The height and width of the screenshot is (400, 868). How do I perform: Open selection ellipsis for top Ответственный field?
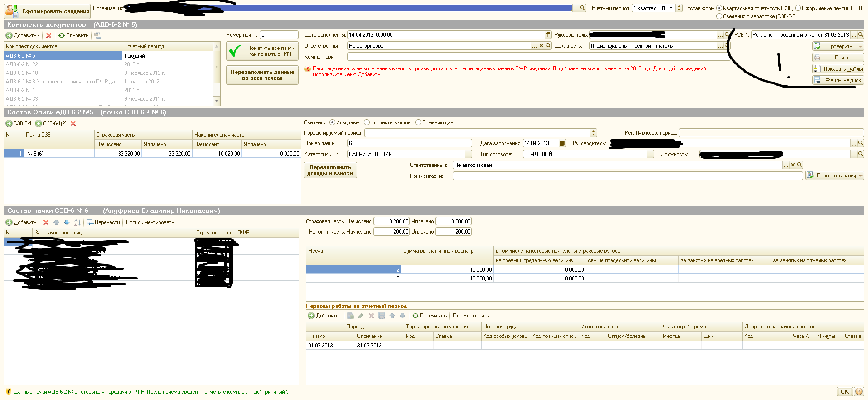tap(535, 46)
